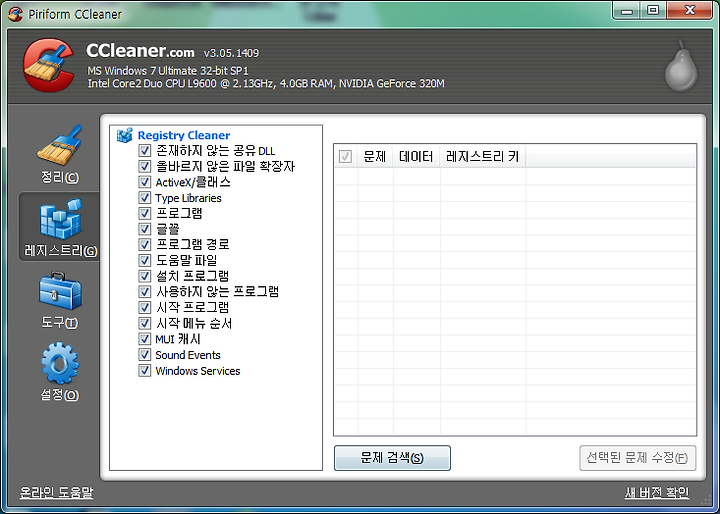Click Intel Core2 Duo hardware info line
The image size is (720, 514).
(x=266, y=84)
